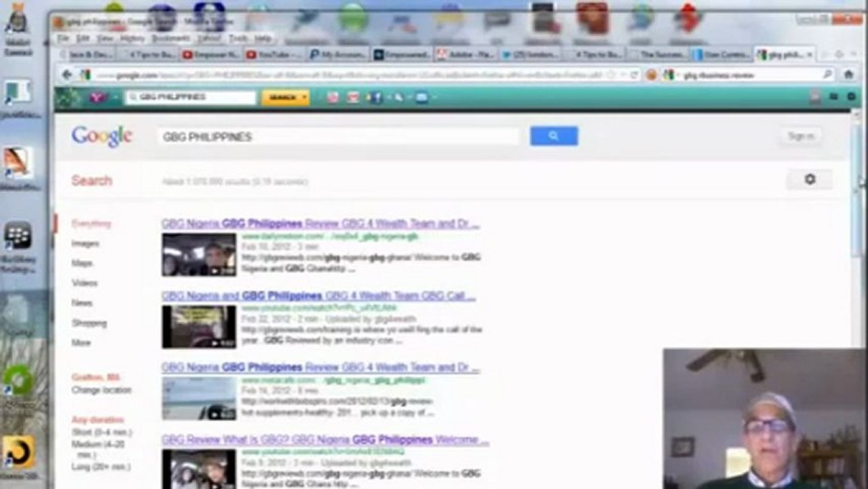The height and width of the screenshot is (489, 868).
Task: Go back with the browser back arrow
Action: pyautogui.click(x=67, y=75)
